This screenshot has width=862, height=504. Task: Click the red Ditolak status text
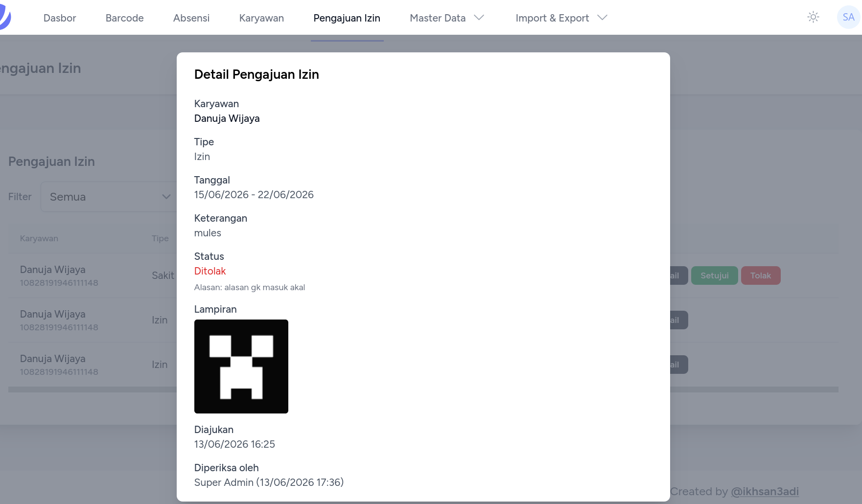(210, 271)
